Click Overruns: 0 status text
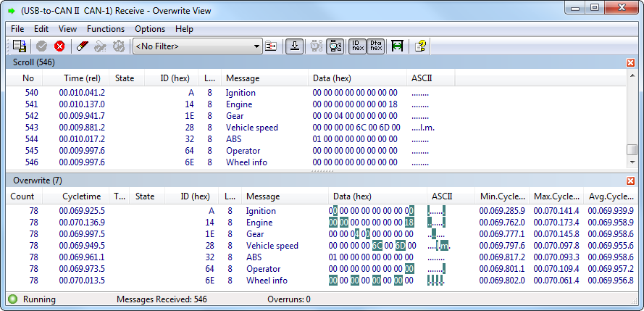Screen dimensions: 644x311 coord(289,299)
